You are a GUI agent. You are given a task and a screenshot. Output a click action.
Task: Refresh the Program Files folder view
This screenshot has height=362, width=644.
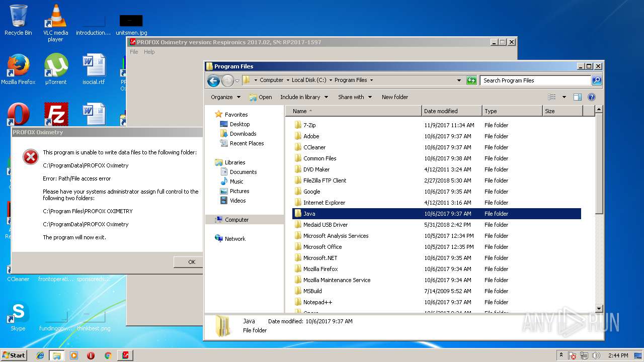pyautogui.click(x=471, y=80)
